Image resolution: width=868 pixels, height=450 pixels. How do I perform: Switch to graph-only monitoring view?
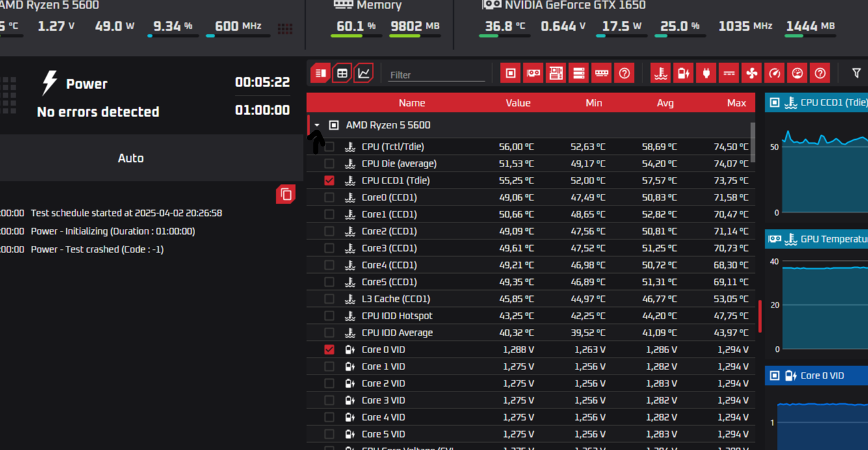click(363, 73)
